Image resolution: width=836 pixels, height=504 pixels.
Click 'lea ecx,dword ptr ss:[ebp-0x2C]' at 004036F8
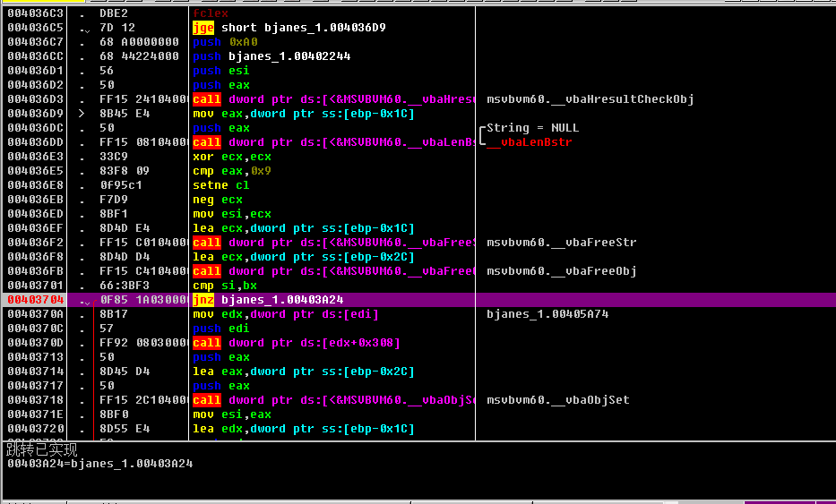tap(304, 257)
